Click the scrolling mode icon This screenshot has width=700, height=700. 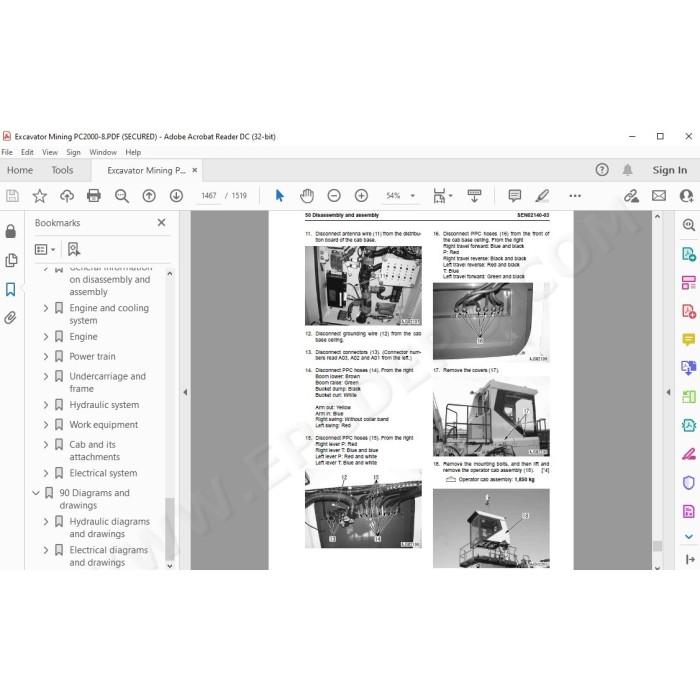[x=474, y=196]
